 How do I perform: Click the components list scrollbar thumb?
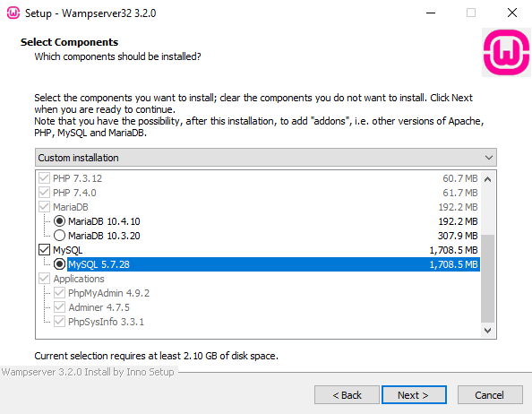tap(487, 279)
